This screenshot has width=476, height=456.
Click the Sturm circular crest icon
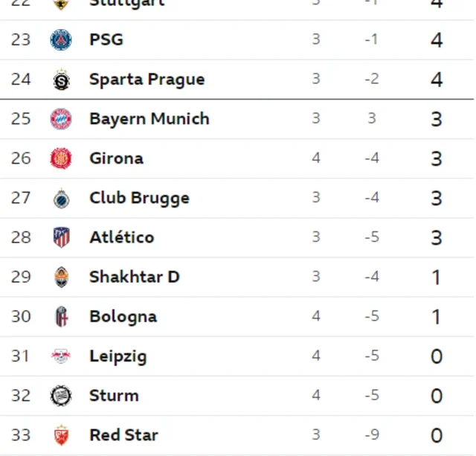click(61, 396)
